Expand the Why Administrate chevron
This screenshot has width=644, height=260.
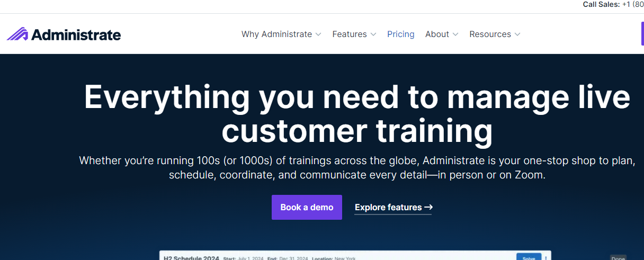point(318,34)
